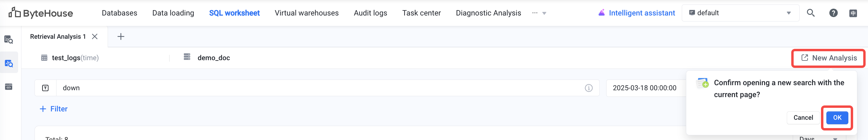Open the search magnifier icon in header
Viewport: 868px width, 140px height.
tap(810, 13)
